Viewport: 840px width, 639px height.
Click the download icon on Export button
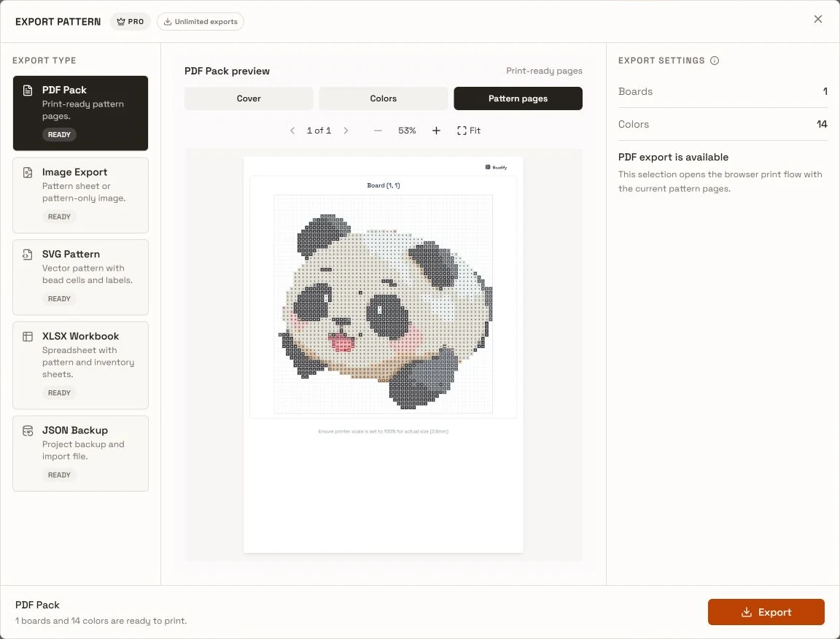pos(746,612)
